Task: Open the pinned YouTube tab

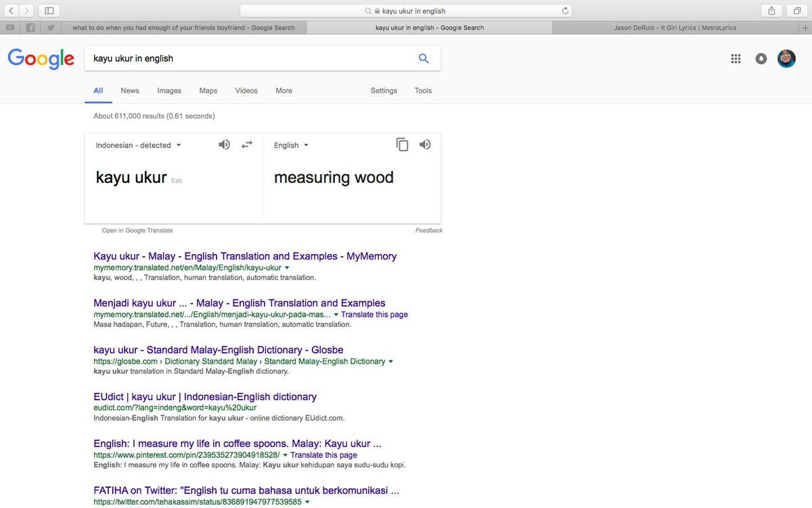Action: point(10,28)
